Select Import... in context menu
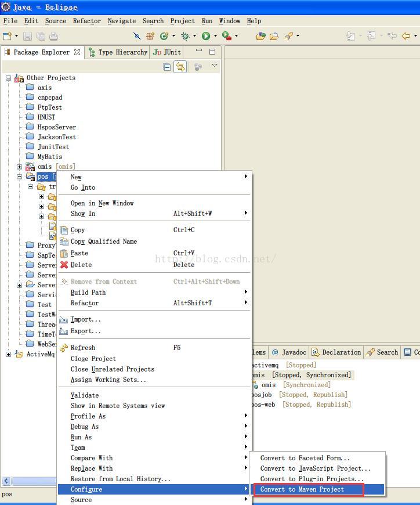Viewport: 420px width, 505px height. [x=154, y=319]
